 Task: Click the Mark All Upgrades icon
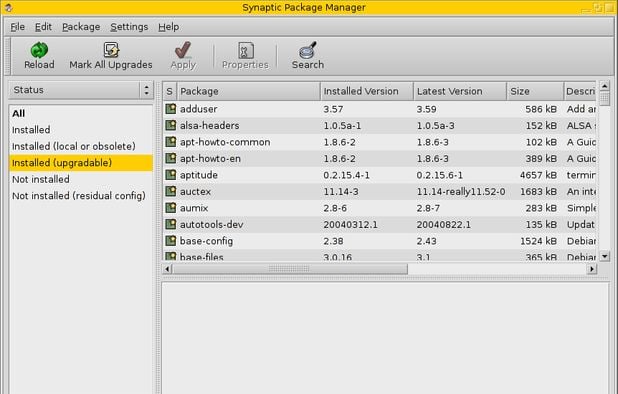point(111,50)
